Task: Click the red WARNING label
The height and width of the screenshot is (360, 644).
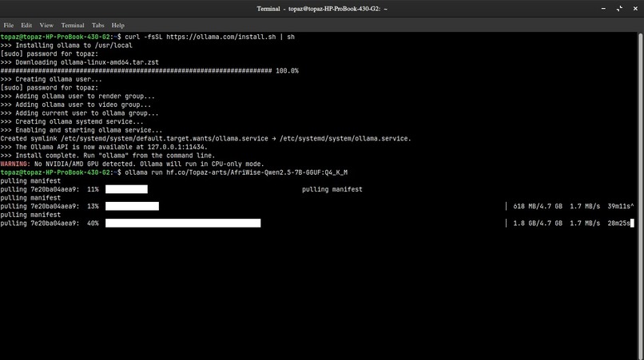Action: point(15,164)
